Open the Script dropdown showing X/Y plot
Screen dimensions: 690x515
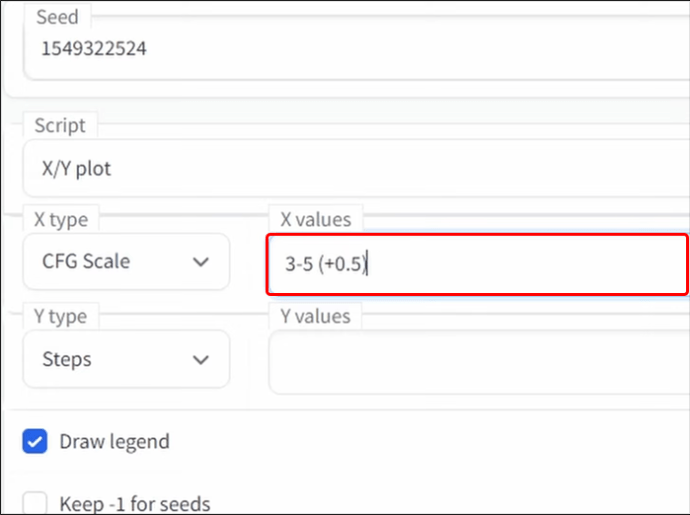(350, 168)
